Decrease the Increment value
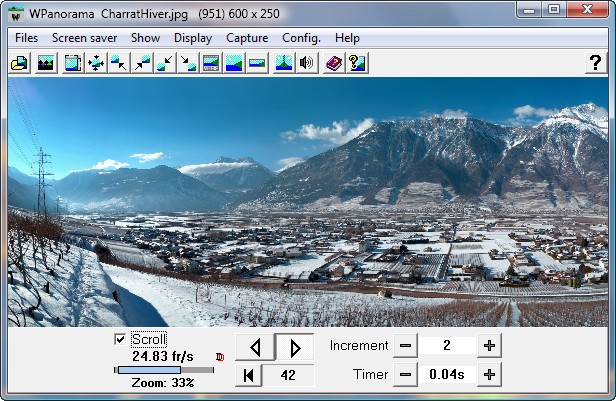 pyautogui.click(x=405, y=346)
